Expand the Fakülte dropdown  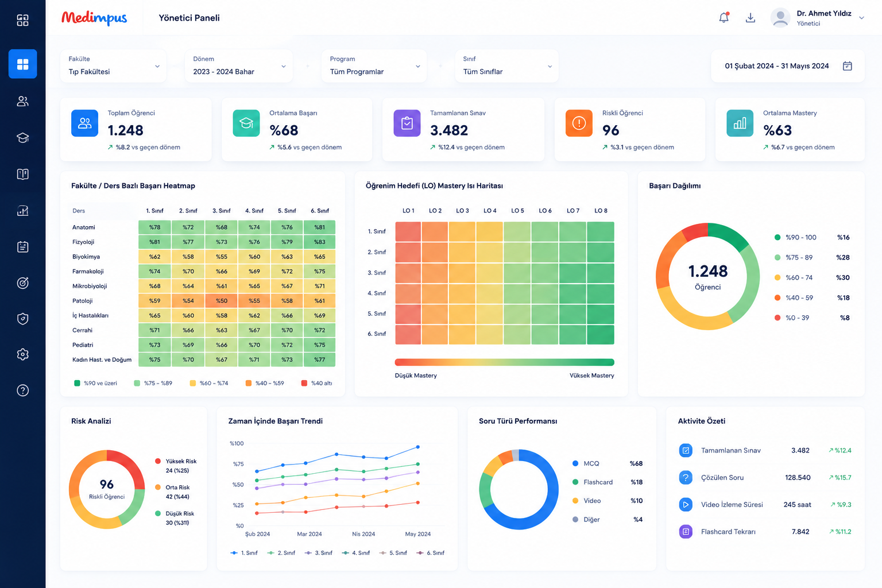click(x=114, y=65)
